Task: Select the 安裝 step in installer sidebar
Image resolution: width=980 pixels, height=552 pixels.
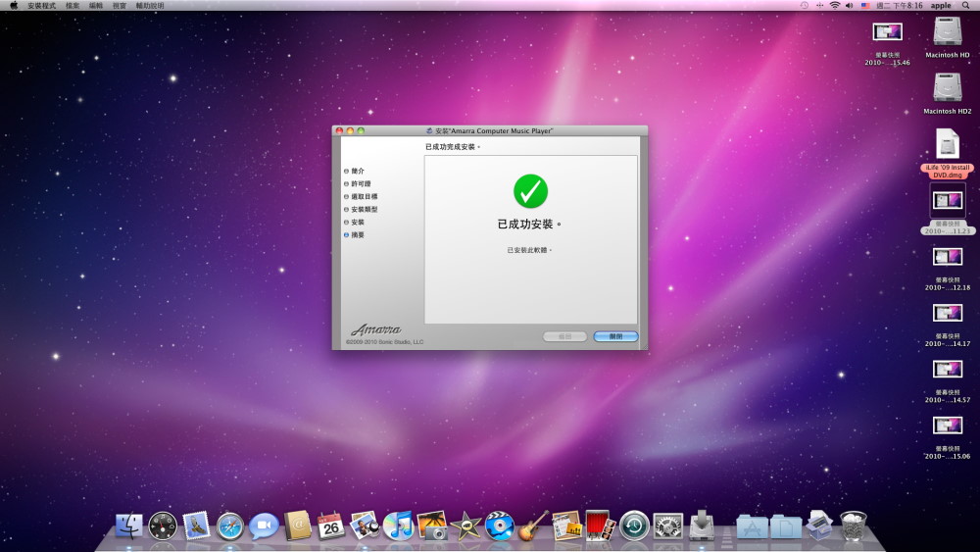Action: click(358, 222)
